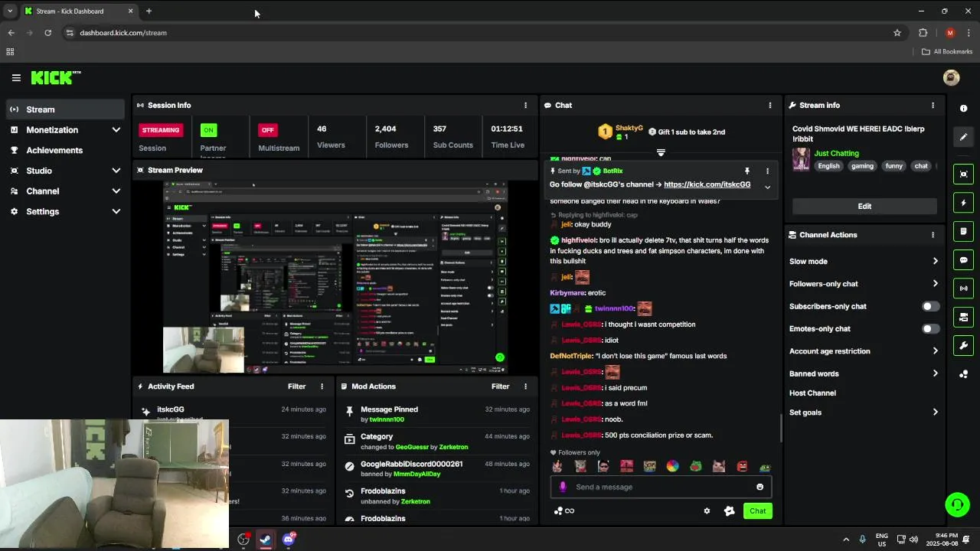The width and height of the screenshot is (980, 551).
Task: Click the green Chat send button
Action: (757, 511)
